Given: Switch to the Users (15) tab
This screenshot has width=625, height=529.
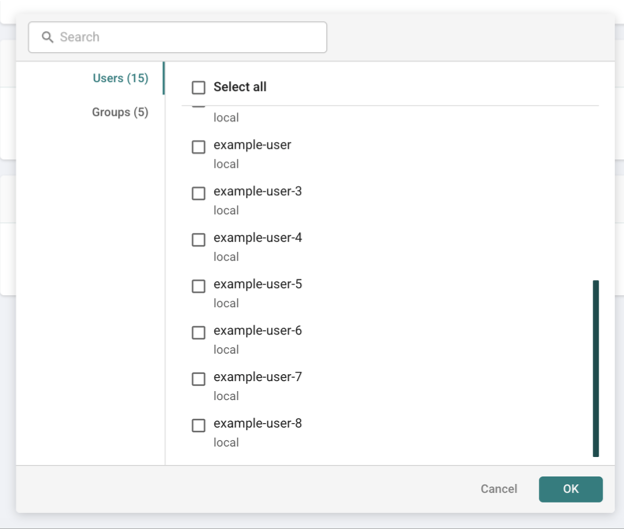Looking at the screenshot, I should point(120,78).
